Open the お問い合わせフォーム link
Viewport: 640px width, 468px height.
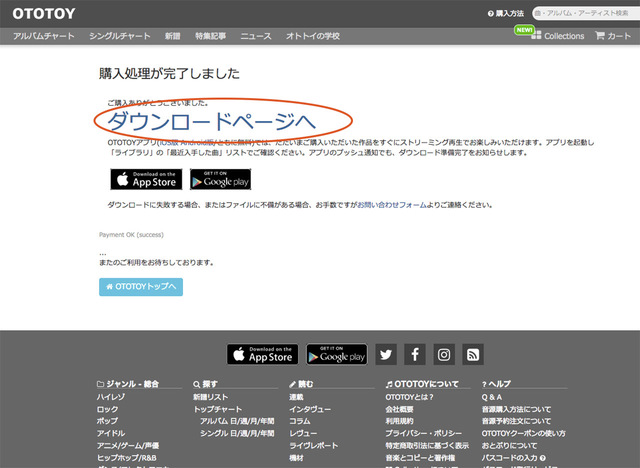pyautogui.click(x=392, y=205)
